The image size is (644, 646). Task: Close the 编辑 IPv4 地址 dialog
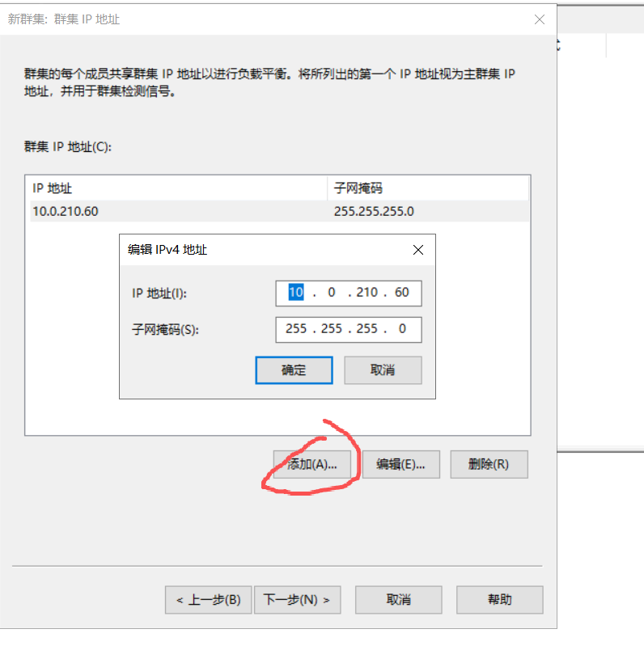click(417, 250)
